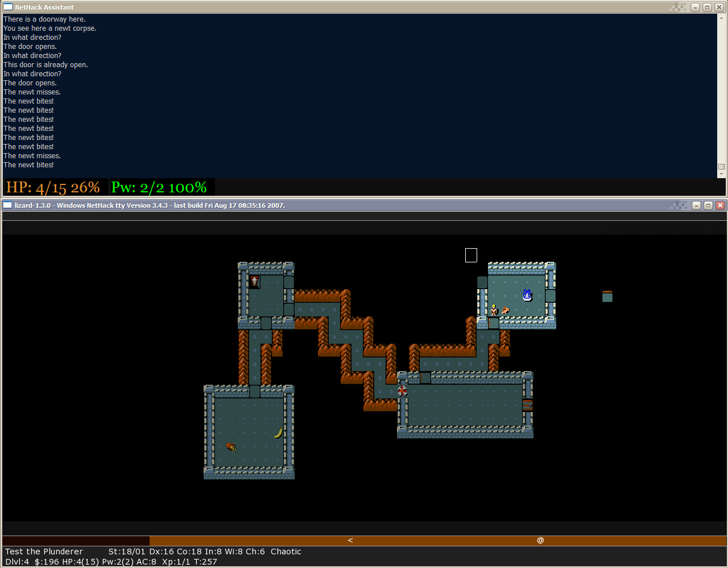The image size is (728, 568).
Task: Minimize the lizard-1.3.0 NetHack window
Action: point(696,205)
